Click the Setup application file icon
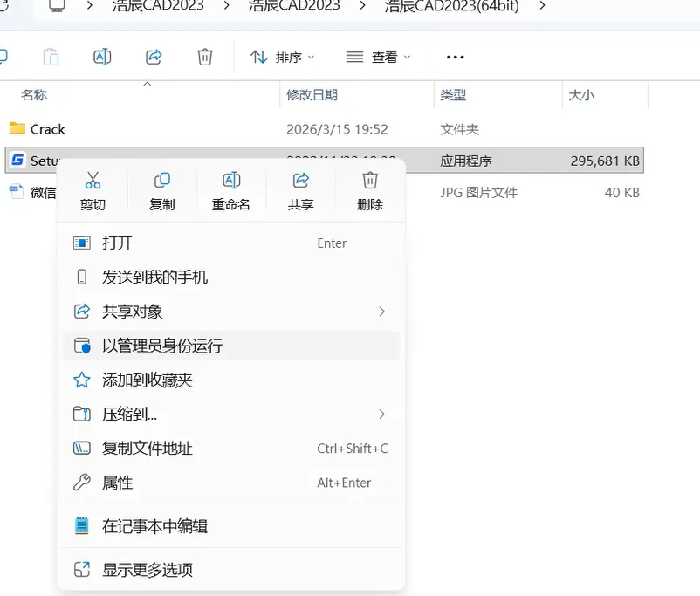Screen dimensions: 700x596 click(17, 160)
